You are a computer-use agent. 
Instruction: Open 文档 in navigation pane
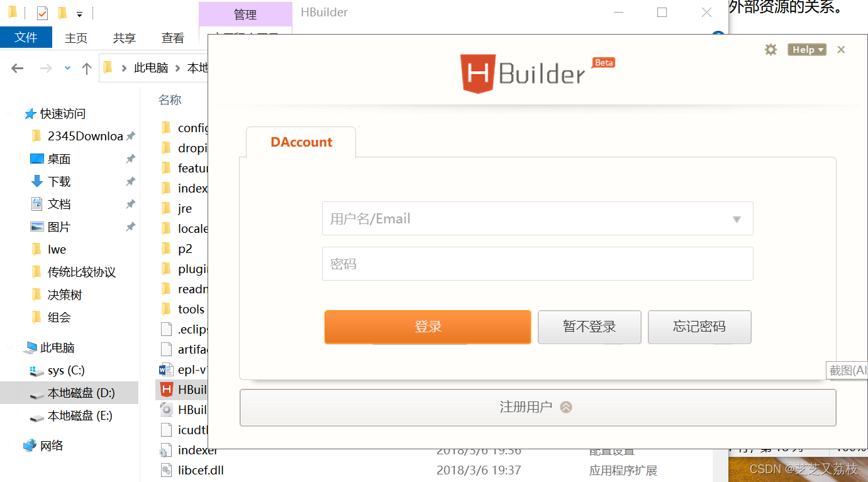(59, 205)
